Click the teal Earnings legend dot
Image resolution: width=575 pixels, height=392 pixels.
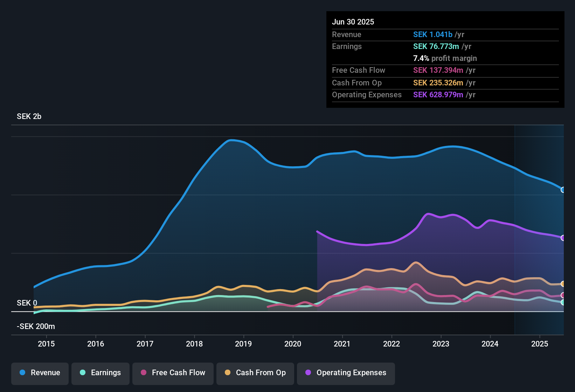point(83,372)
